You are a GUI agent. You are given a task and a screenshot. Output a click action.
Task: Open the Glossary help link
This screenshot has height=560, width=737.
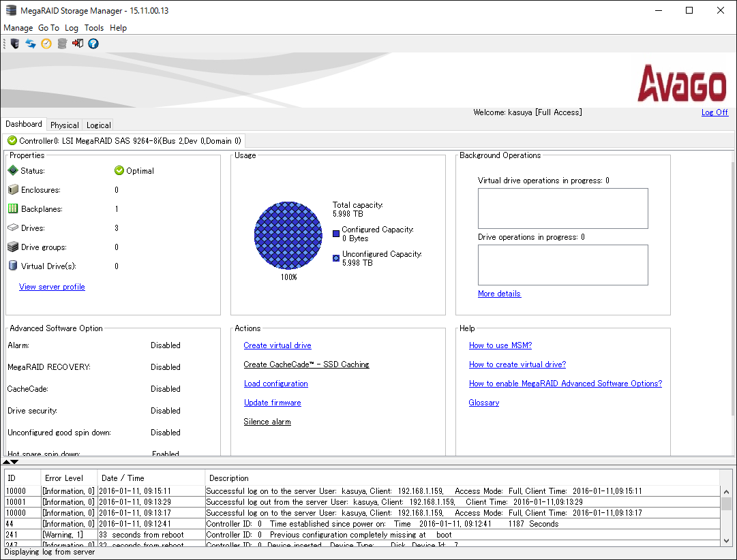click(x=483, y=403)
